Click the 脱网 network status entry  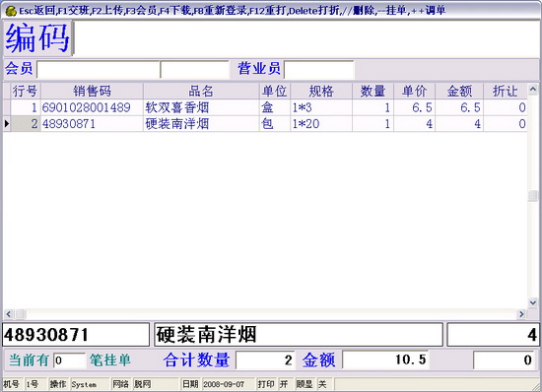pyautogui.click(x=156, y=384)
